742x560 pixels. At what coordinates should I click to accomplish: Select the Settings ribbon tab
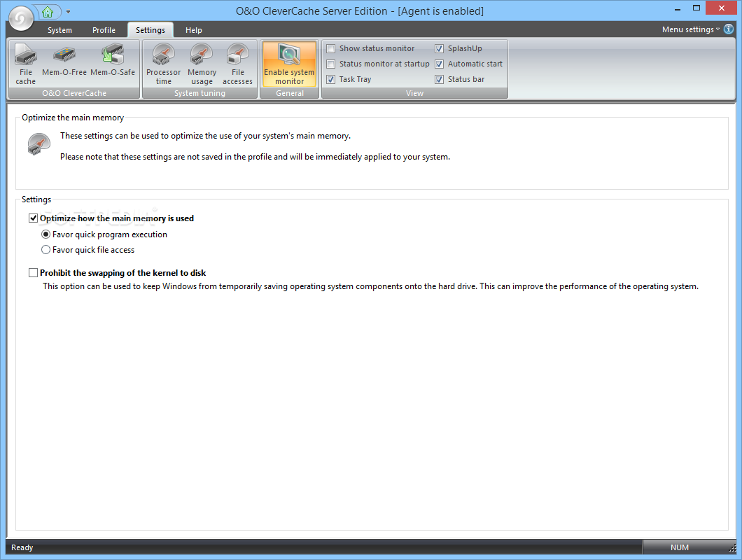[150, 30]
